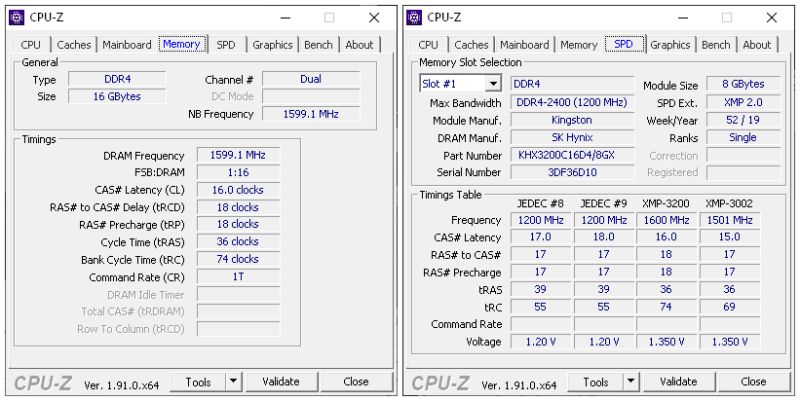Click the Size field showing 16 GBytes
This screenshot has width=800, height=401.
(x=117, y=96)
